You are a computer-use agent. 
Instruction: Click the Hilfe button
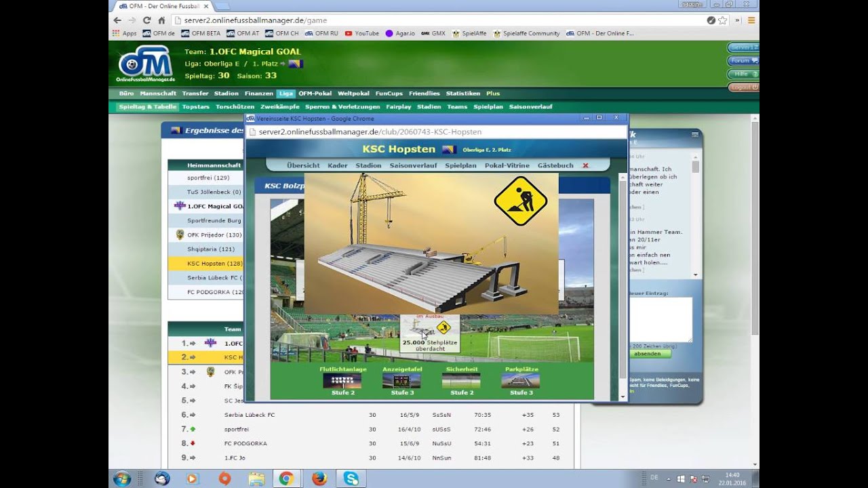743,74
